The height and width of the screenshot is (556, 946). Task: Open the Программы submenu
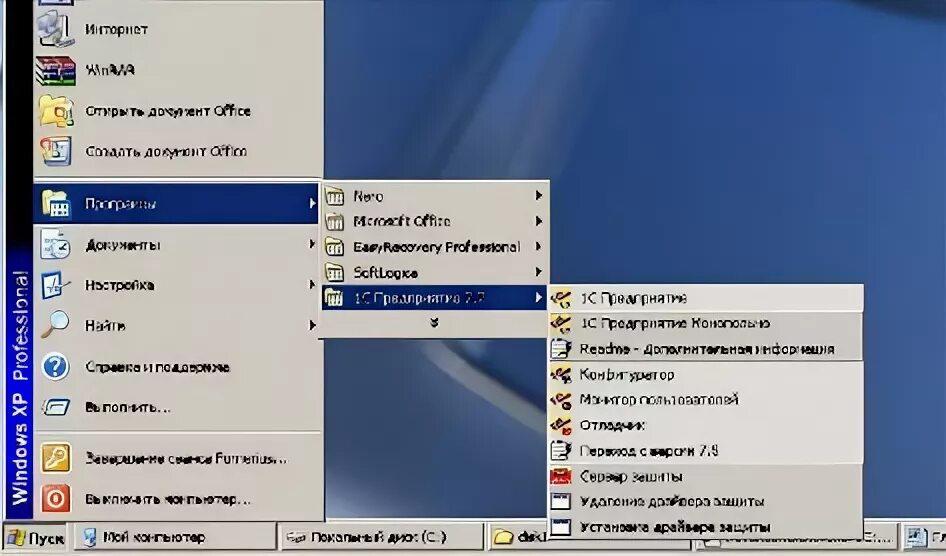pyautogui.click(x=177, y=203)
